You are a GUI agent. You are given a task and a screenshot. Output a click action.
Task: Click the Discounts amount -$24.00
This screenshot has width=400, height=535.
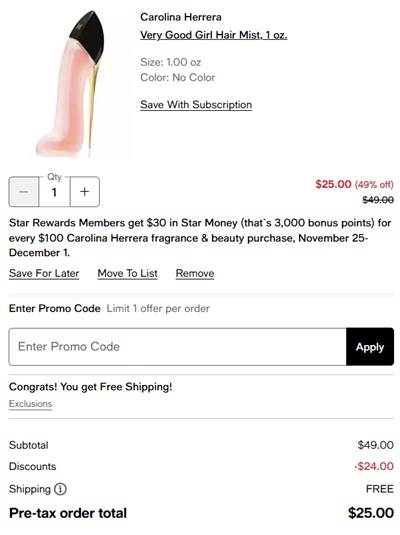[374, 466]
